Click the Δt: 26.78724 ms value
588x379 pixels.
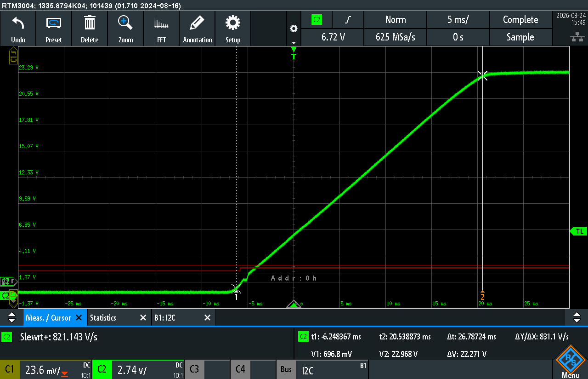click(471, 337)
